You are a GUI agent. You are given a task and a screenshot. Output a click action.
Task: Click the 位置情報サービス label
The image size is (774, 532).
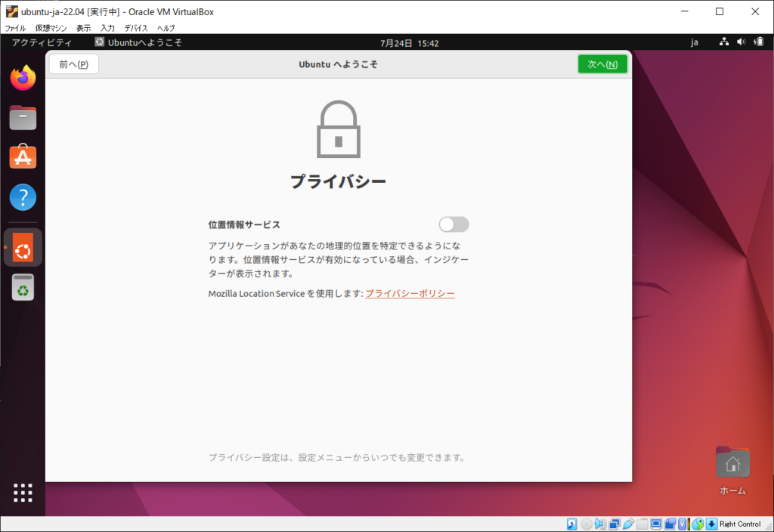[x=244, y=224]
